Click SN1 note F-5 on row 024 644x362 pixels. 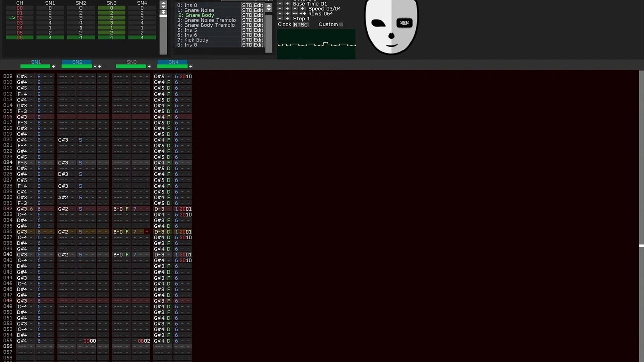tap(22, 163)
